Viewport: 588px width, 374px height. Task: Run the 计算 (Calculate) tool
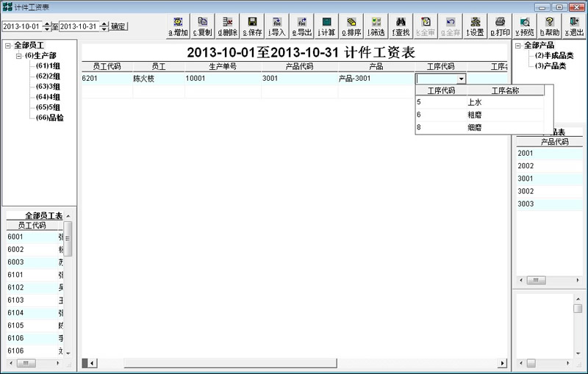coord(326,26)
